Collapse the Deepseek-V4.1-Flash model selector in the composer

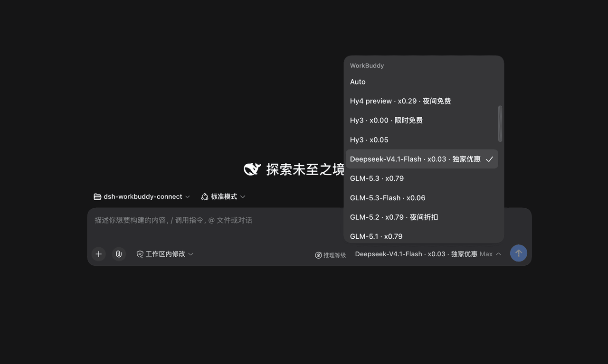tap(428, 254)
